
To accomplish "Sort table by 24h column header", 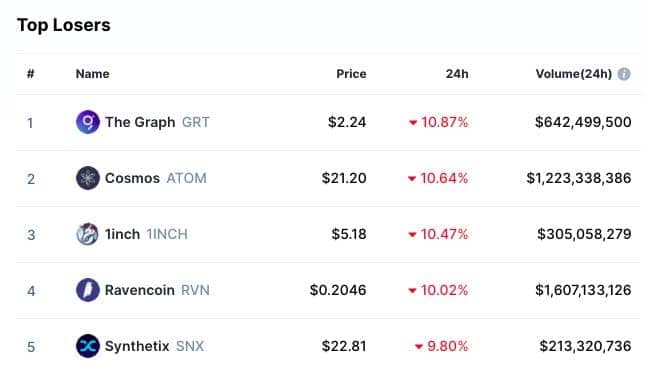I will coord(457,74).
